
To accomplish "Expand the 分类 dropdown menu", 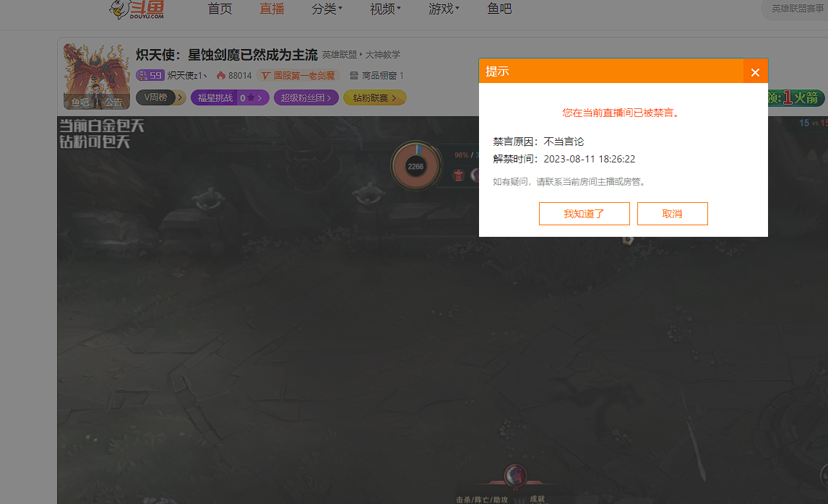I will click(327, 9).
